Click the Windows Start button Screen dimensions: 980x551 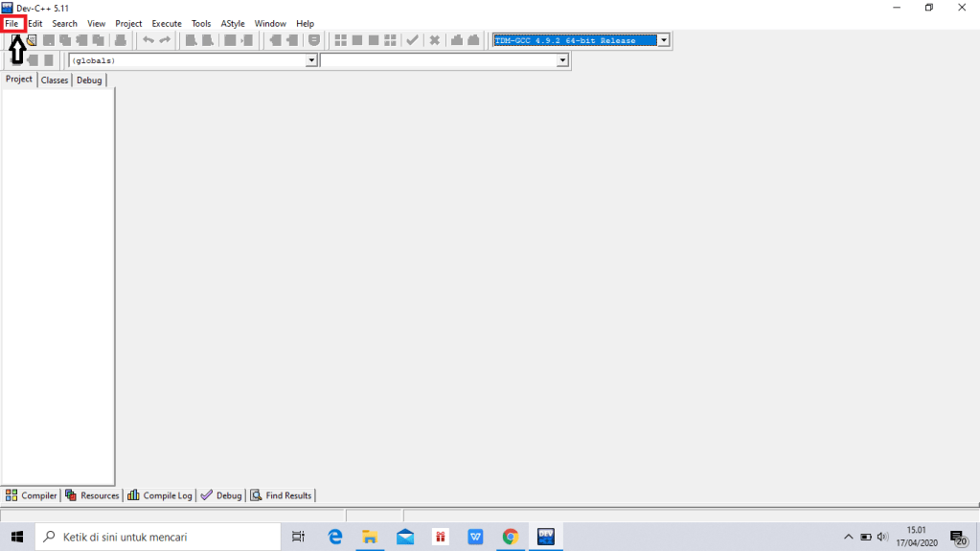pos(17,537)
